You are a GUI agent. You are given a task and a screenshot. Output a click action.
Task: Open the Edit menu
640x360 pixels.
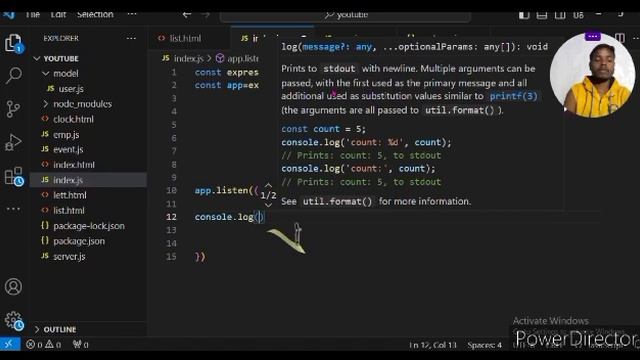58,15
